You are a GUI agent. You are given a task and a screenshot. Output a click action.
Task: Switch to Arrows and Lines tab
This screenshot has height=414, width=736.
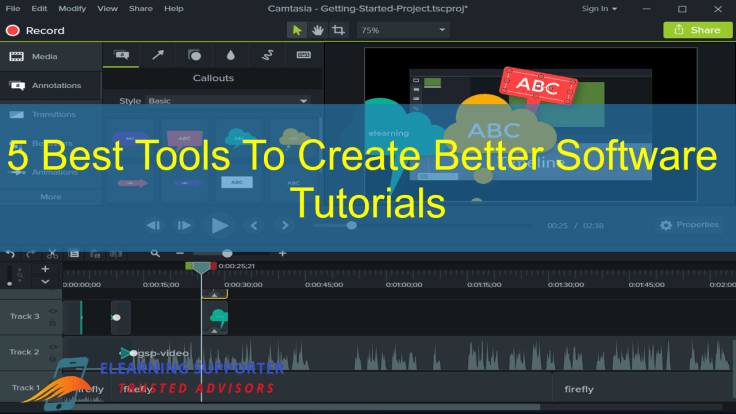[158, 55]
